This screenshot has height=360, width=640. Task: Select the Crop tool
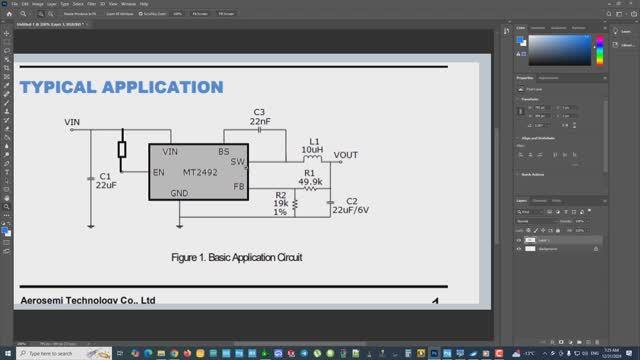[x=7, y=68]
